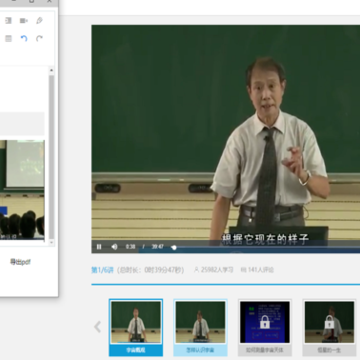Viewport: 360px width, 360px height.
Task: Click the 宇宙概观 caption tab
Action: [x=136, y=350]
